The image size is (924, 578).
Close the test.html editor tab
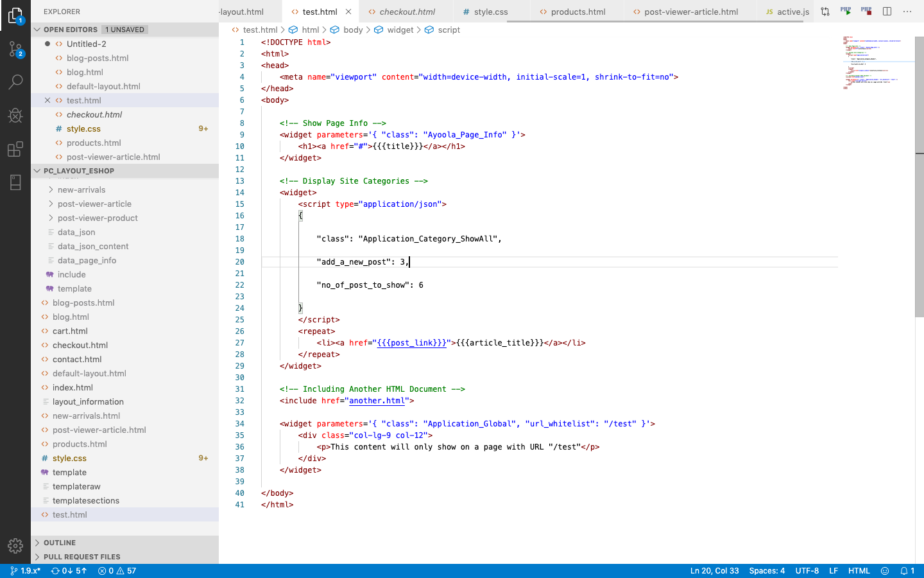pyautogui.click(x=348, y=12)
